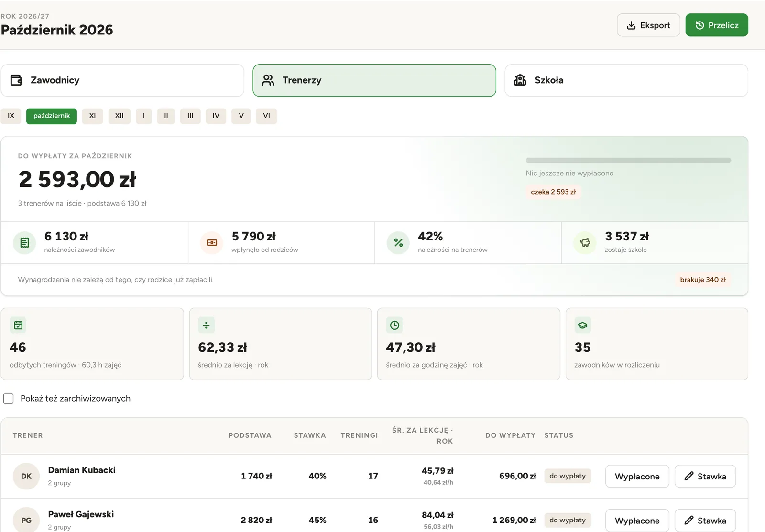
Task: Click the percent icon next to należności na trenerów
Action: point(398,243)
